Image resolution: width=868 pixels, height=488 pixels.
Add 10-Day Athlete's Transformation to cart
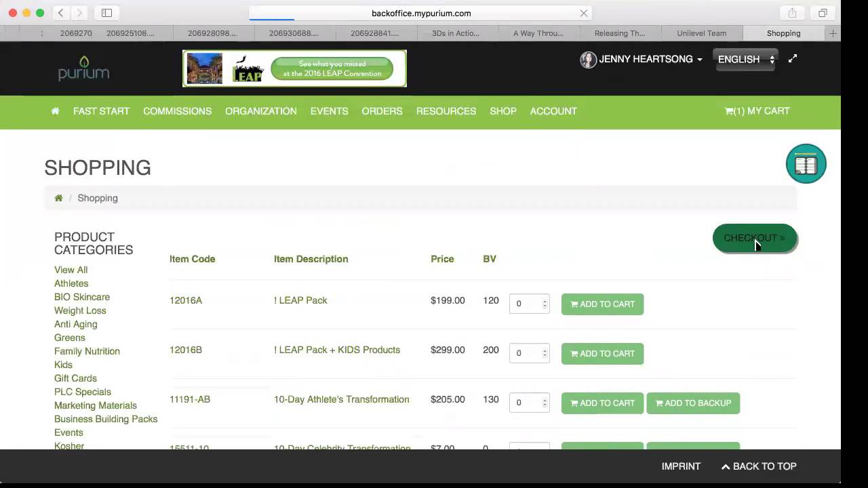602,403
